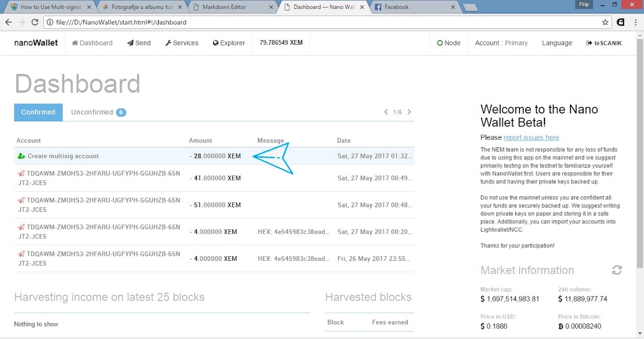Switch to the Unconfirmed tab
The height and width of the screenshot is (339, 644).
[x=98, y=112]
